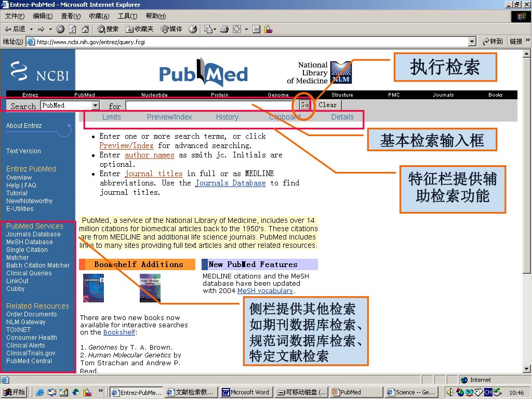Switch to the Preview/Index tab

(169, 117)
